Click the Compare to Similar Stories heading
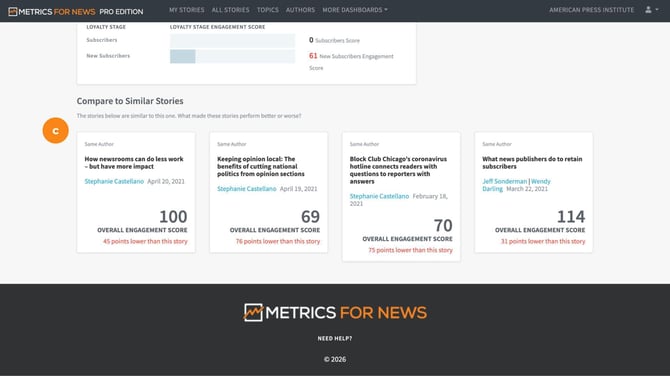 coord(130,101)
